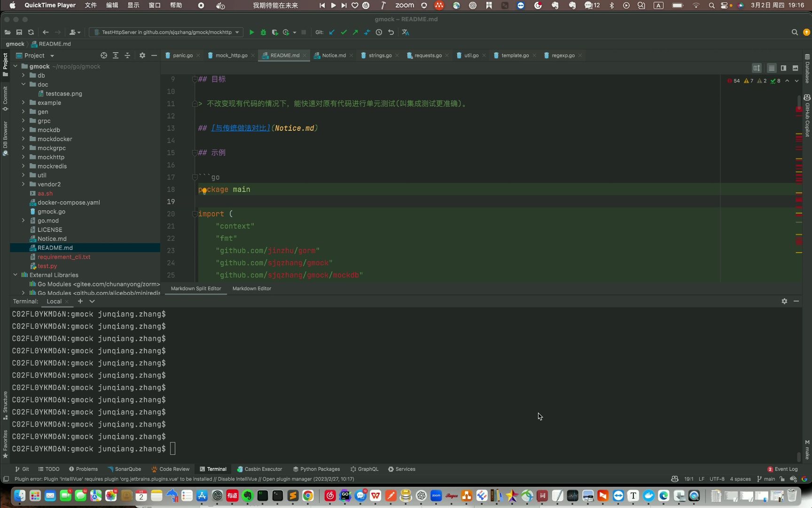The width and height of the screenshot is (812, 508).
Task: Show Git history clock icon
Action: click(x=379, y=32)
